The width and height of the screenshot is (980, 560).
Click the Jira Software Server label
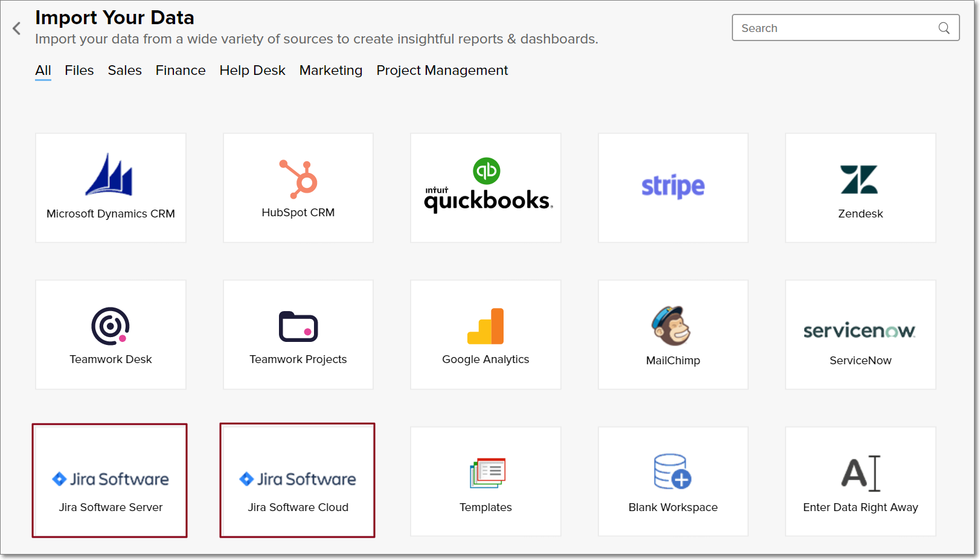point(110,507)
